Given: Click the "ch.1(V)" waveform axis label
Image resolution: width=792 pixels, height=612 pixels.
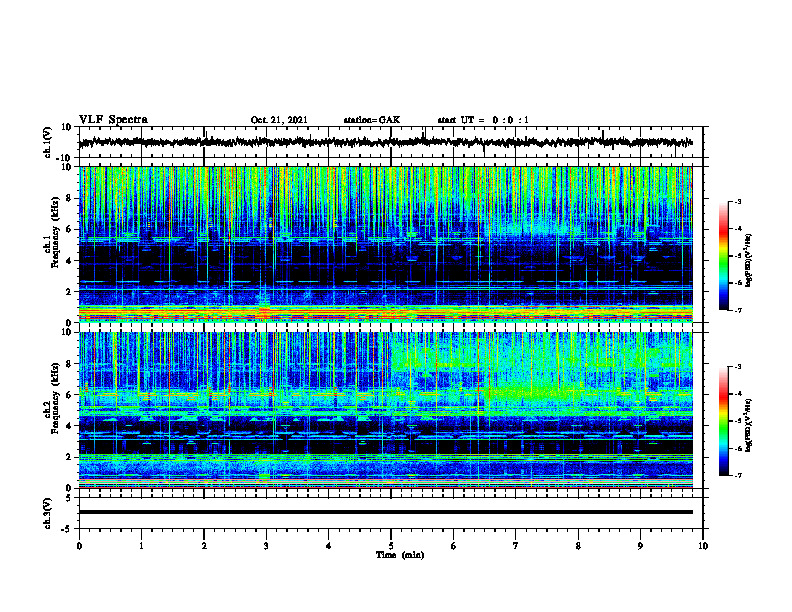Looking at the screenshot, I should tap(48, 142).
